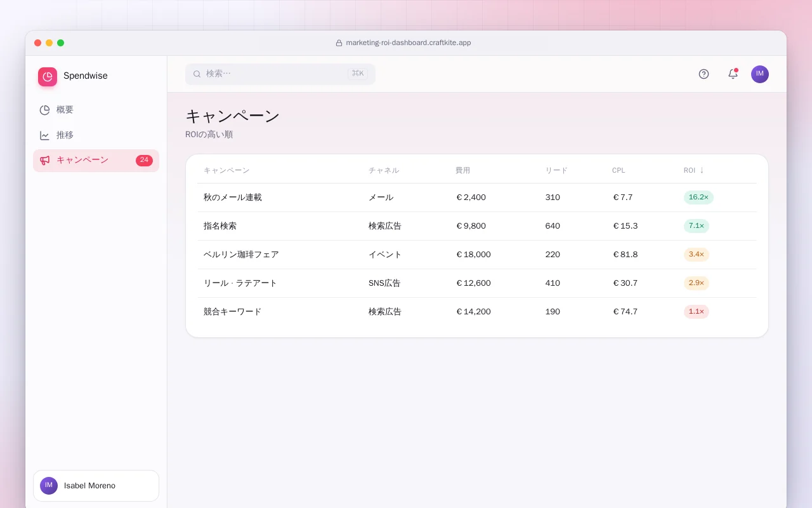Image resolution: width=812 pixels, height=508 pixels.
Task: Select キャンペーン in the sidebar
Action: 96,161
